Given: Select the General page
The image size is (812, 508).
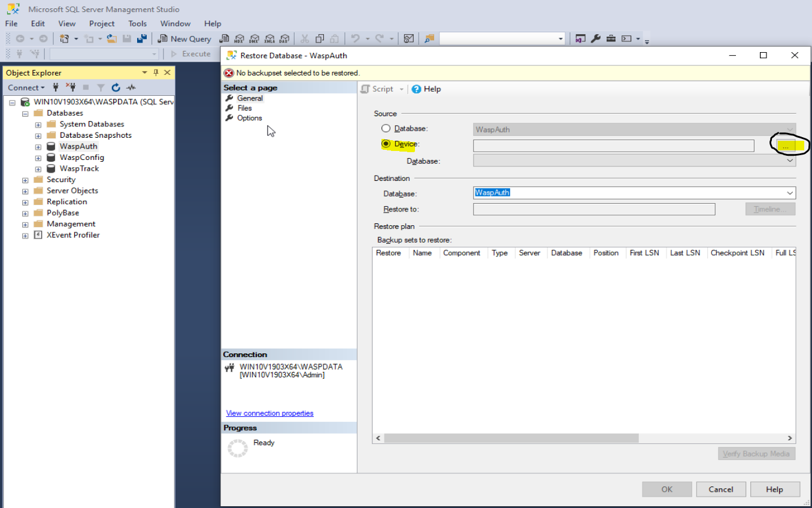Looking at the screenshot, I should (250, 98).
